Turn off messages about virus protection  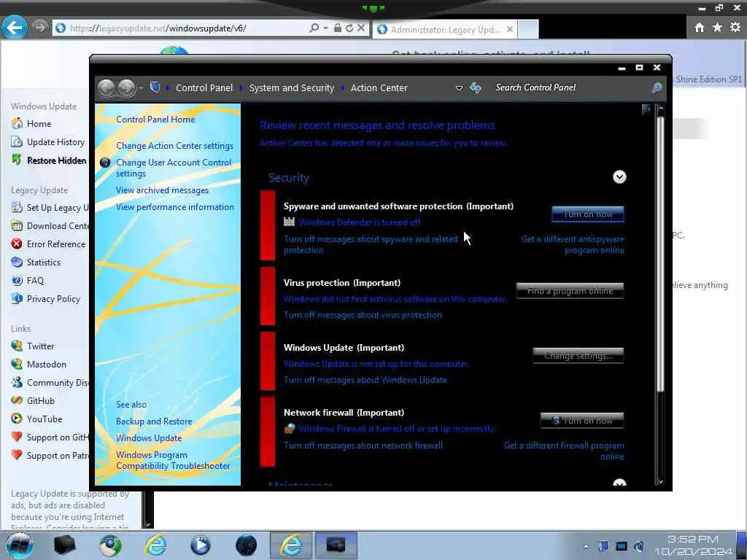[363, 315]
